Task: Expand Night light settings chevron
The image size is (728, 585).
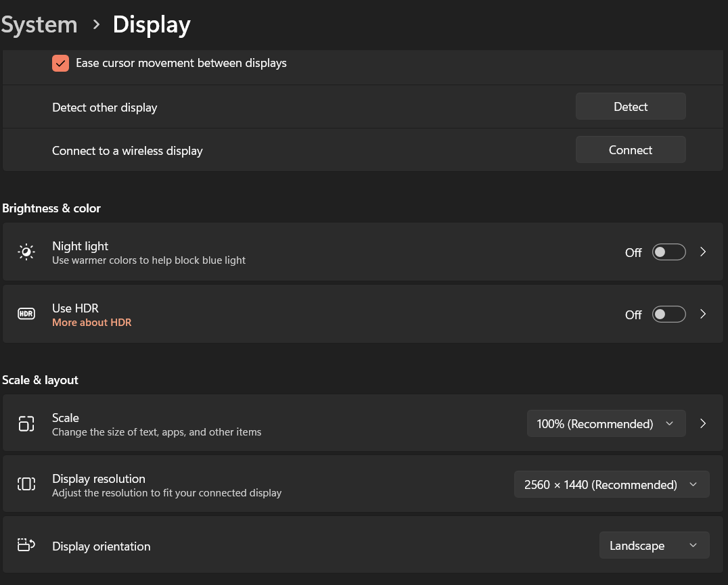Action: pos(703,252)
